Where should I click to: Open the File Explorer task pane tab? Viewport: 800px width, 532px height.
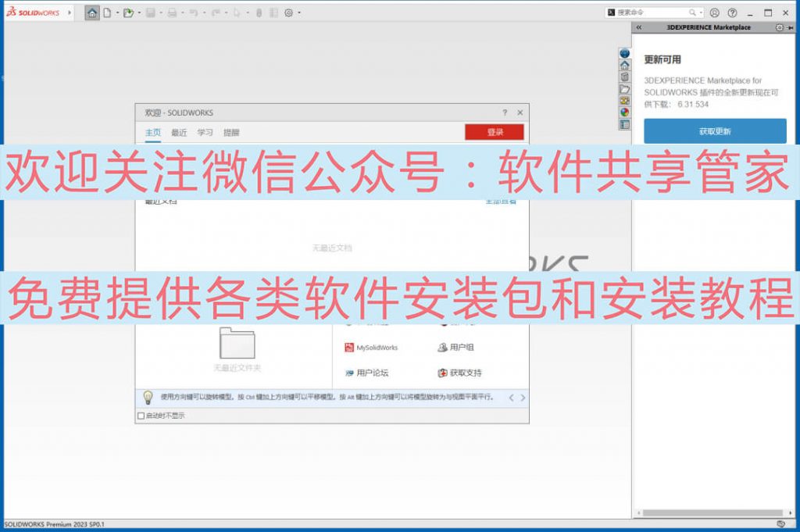click(624, 89)
